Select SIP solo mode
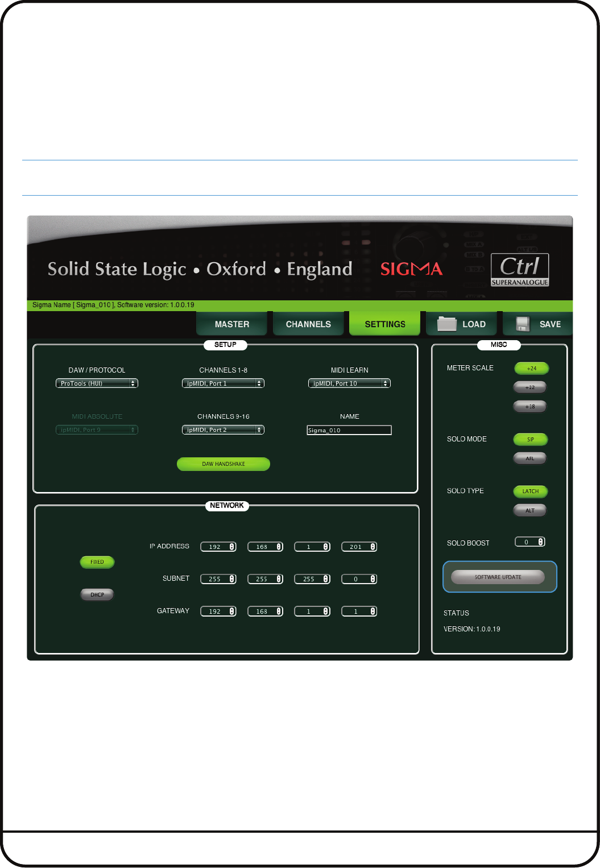This screenshot has height=868, width=600. tap(531, 439)
